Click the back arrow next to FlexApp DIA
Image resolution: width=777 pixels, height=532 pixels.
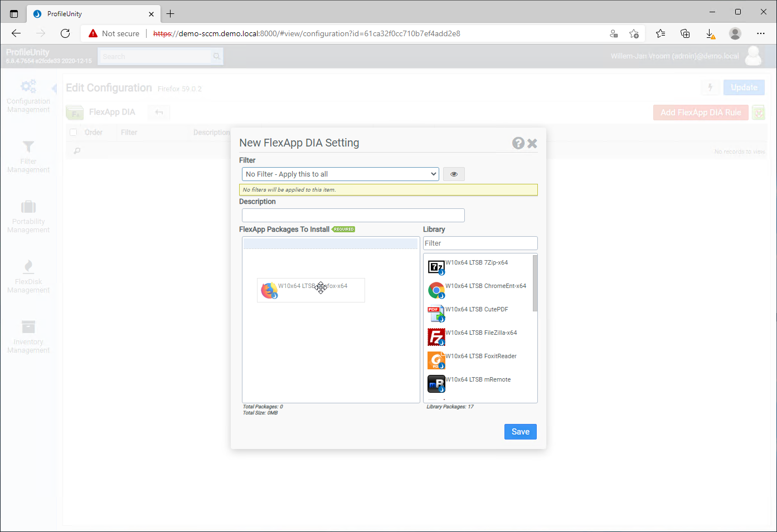(x=159, y=112)
